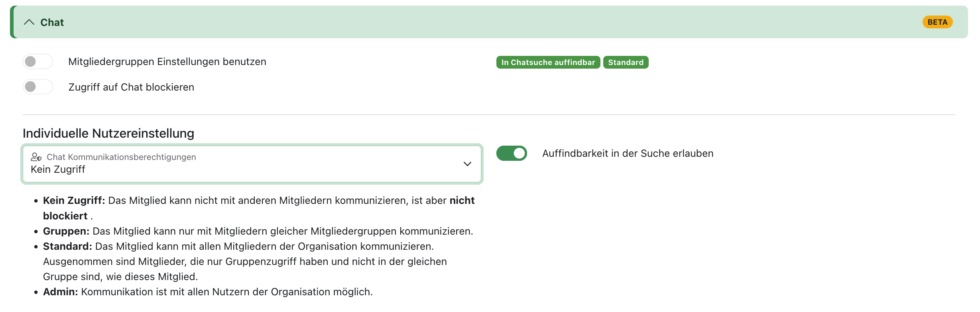Click the 'Zugriff auf Chat blockieren' label text
Viewport: 980px width, 312px height.
pyautogui.click(x=131, y=87)
